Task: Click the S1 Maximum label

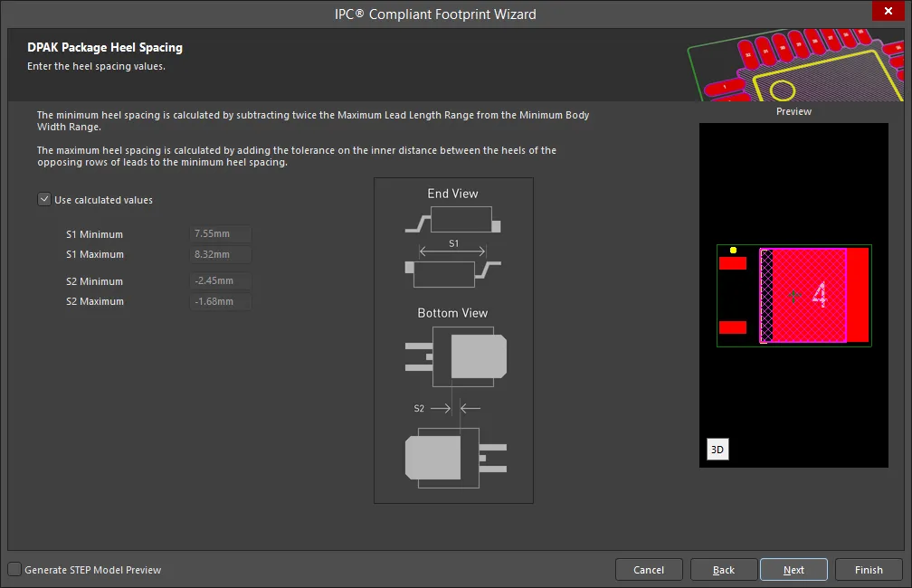Action: [95, 255]
